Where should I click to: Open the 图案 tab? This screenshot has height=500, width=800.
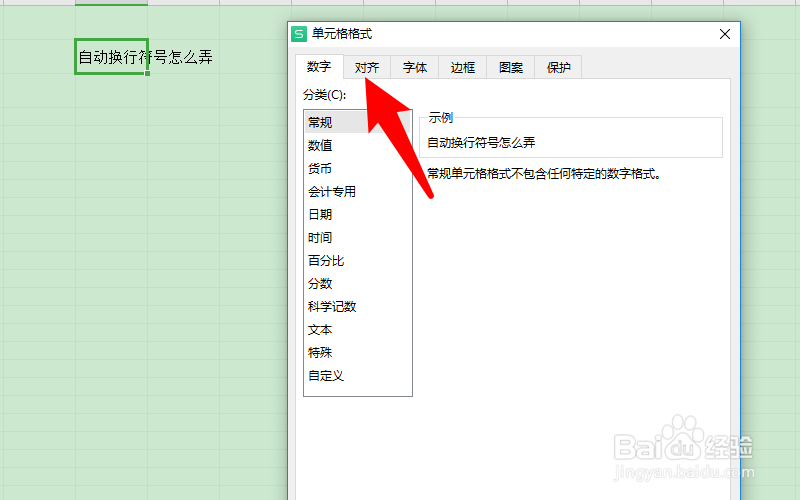coord(510,67)
